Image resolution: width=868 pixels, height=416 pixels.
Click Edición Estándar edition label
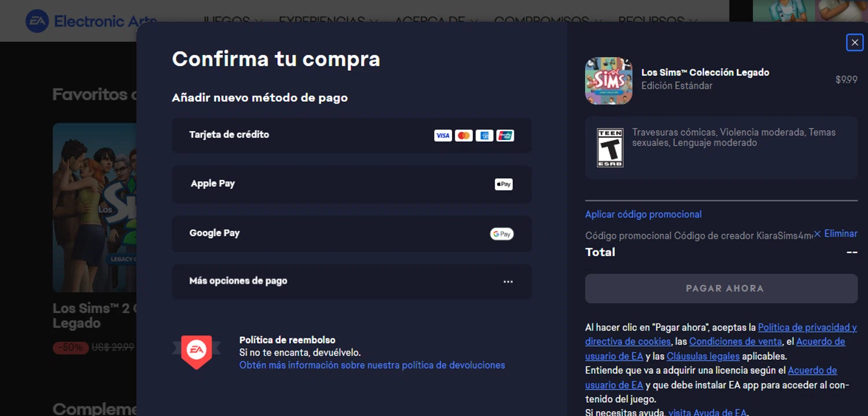click(676, 86)
